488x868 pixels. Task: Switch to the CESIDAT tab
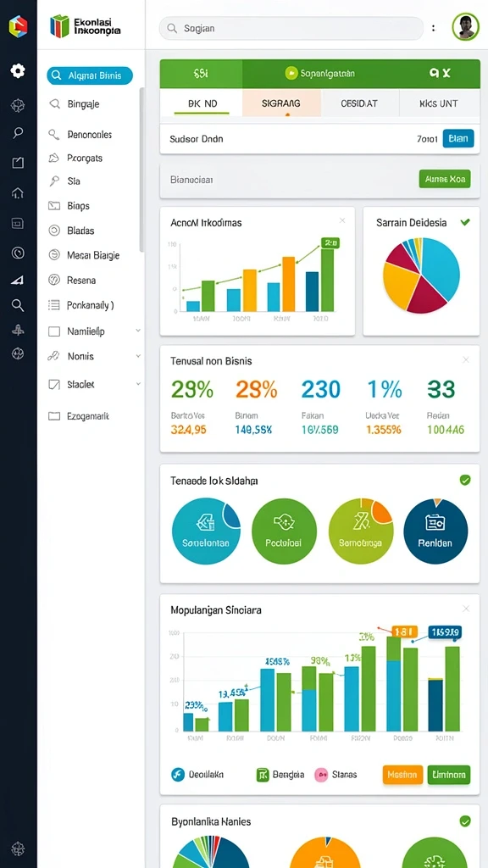360,103
